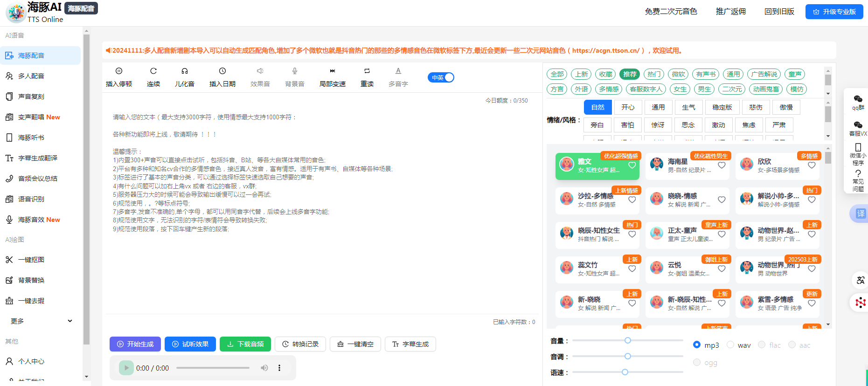
Task: Open the qq群 chat icon
Action: pos(858,99)
